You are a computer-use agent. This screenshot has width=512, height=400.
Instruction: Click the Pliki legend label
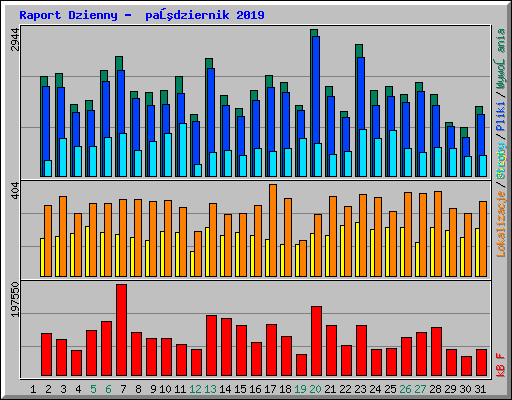click(x=501, y=117)
